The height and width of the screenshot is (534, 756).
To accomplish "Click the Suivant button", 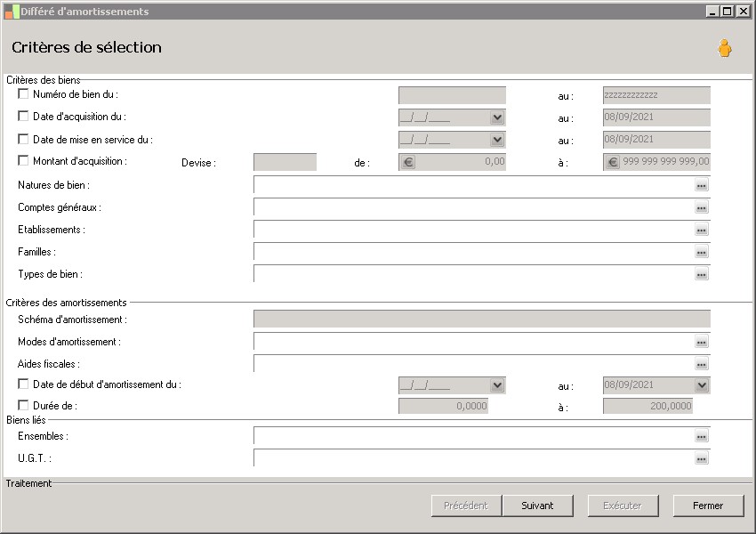I will (x=537, y=506).
